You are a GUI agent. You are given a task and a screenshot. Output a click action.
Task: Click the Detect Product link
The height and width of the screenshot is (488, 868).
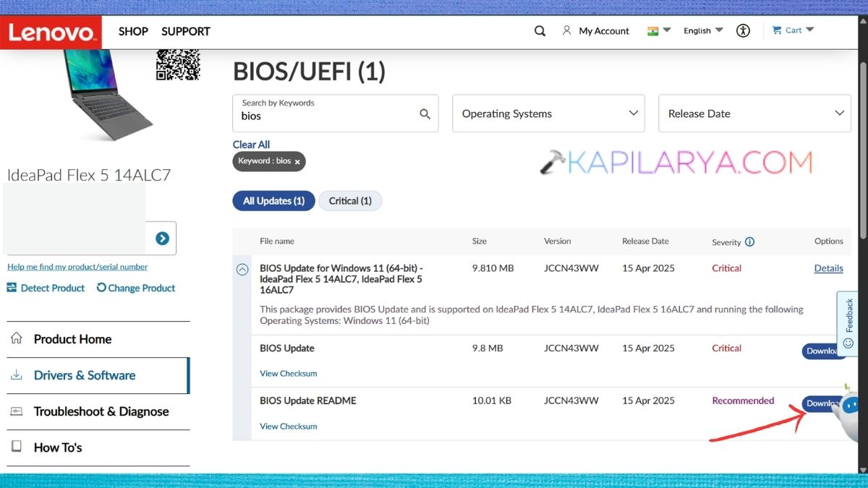[x=46, y=288]
